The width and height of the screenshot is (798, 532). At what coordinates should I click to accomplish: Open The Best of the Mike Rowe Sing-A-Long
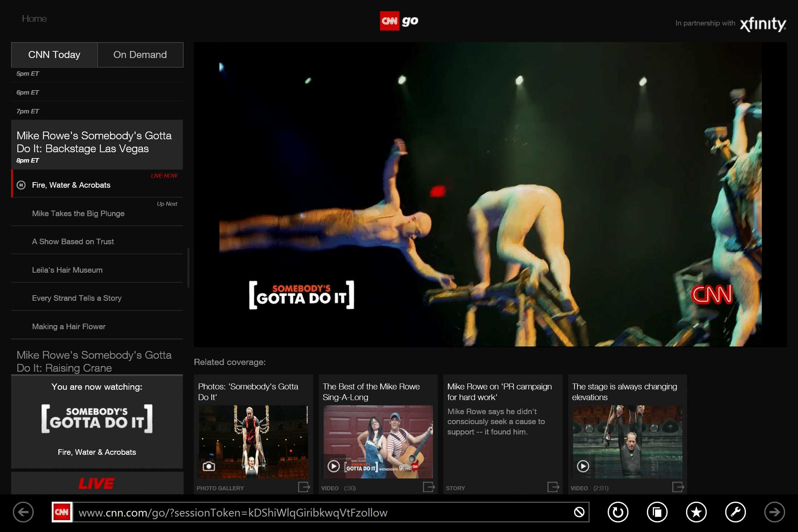(x=371, y=392)
